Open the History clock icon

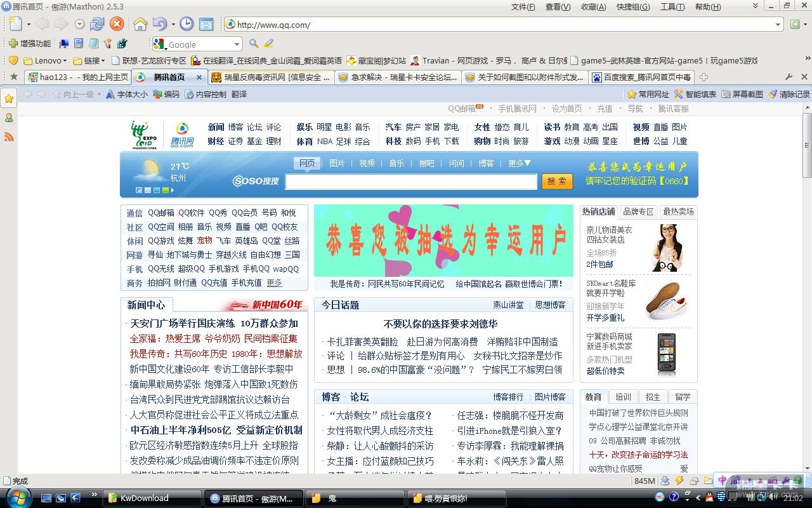coord(187,24)
